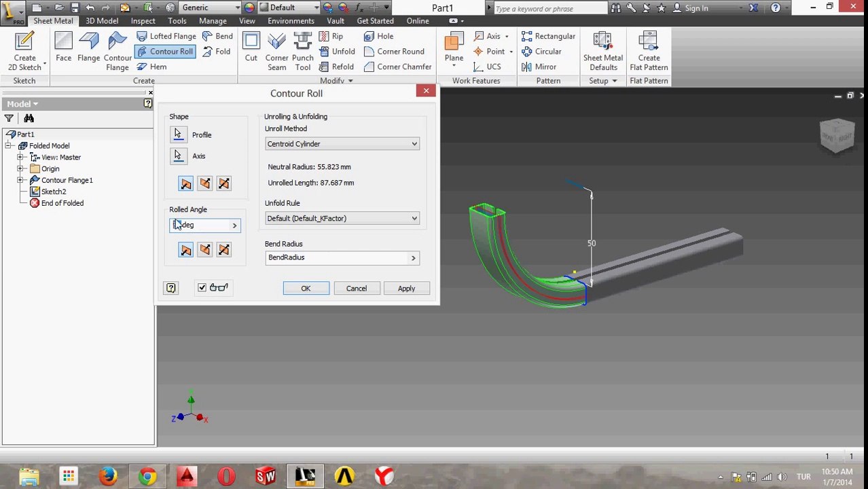Screen dimensions: 868x489
Task: Click the ViewCube in the viewport
Action: pos(837,135)
